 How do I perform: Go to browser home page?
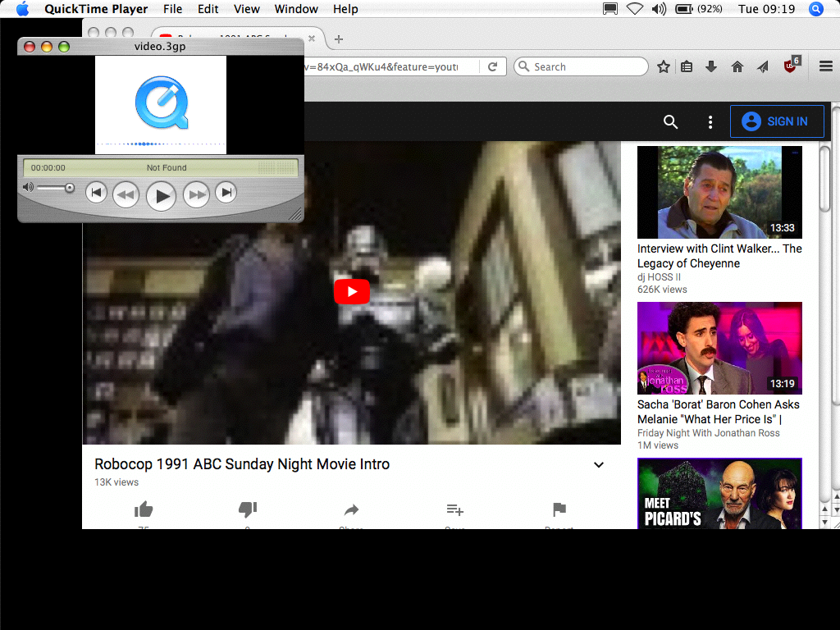point(737,66)
